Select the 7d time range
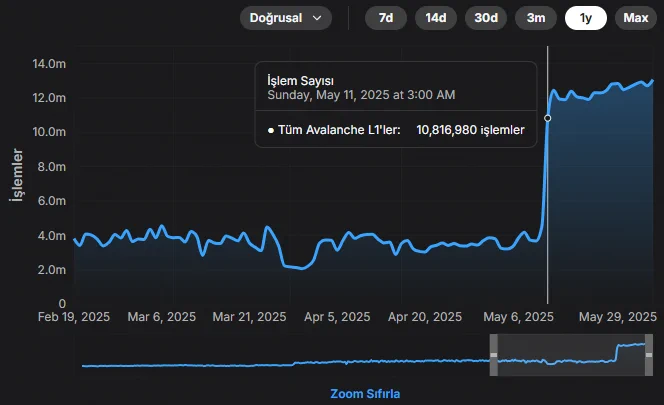This screenshot has width=664, height=405. pyautogui.click(x=386, y=18)
